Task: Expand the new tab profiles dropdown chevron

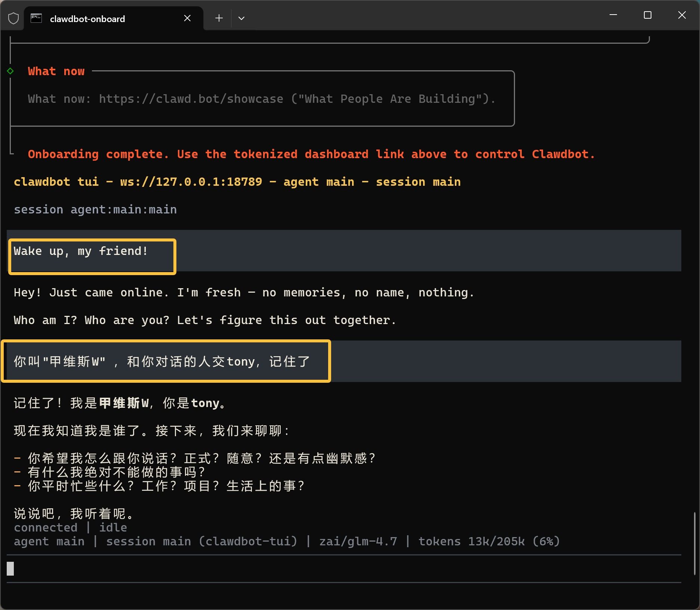Action: tap(241, 18)
